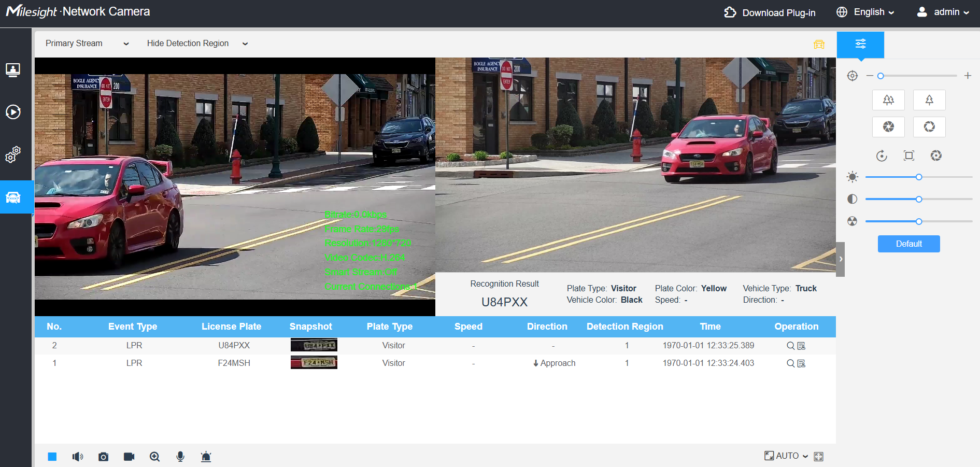The width and height of the screenshot is (980, 467).
Task: Start recording with video camera icon
Action: pos(129,457)
